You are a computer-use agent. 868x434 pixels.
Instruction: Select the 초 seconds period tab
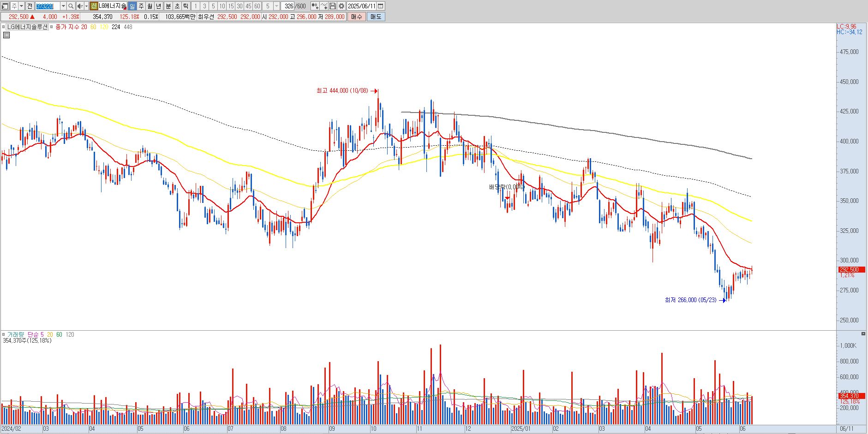click(x=177, y=6)
